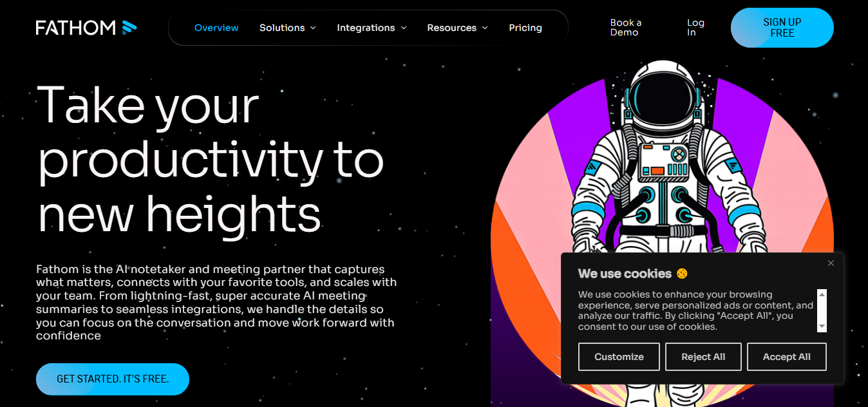Image resolution: width=868 pixels, height=407 pixels.
Task: Close the cookie banner with the X
Action: coord(831,263)
